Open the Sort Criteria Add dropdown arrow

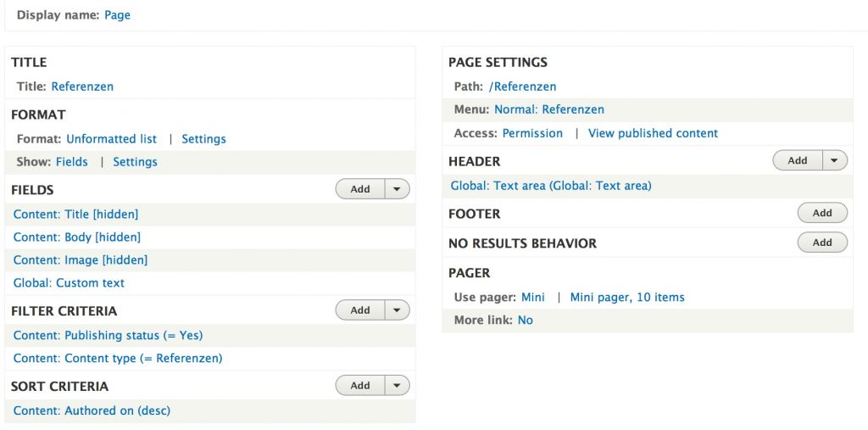tap(398, 386)
